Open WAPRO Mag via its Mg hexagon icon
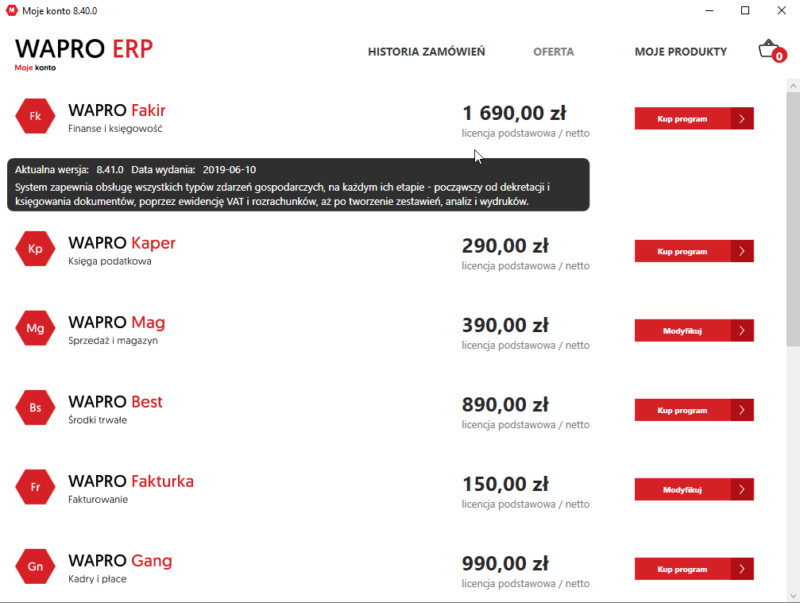 (35, 328)
